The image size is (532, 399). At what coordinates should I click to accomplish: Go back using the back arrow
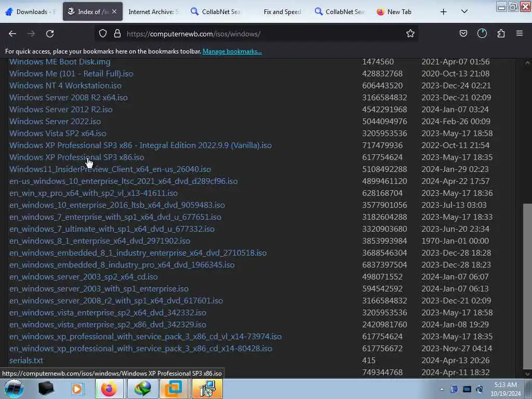[12, 34]
